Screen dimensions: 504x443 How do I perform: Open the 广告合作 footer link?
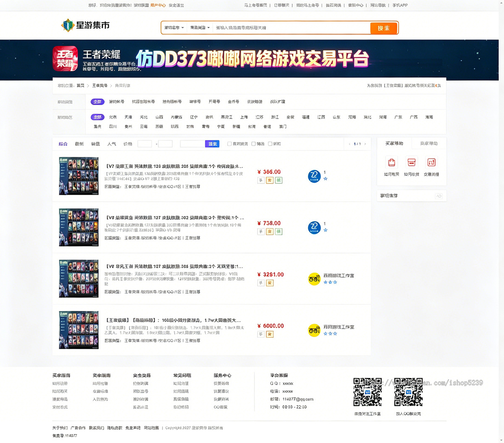point(78,428)
